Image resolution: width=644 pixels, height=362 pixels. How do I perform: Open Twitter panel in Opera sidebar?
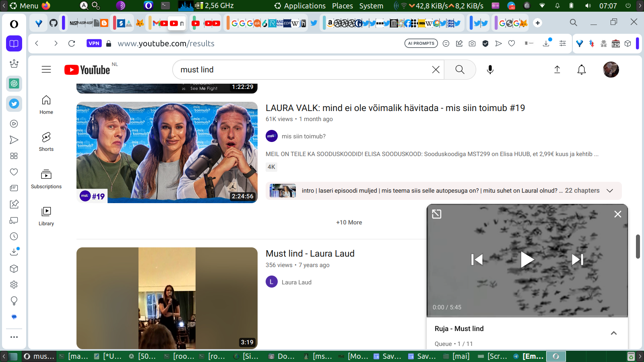click(14, 104)
